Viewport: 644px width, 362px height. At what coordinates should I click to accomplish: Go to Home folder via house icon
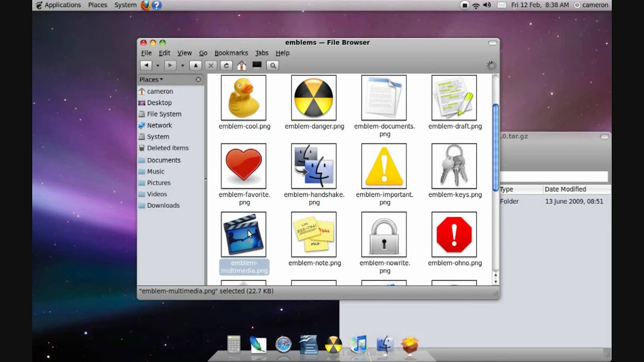pyautogui.click(x=242, y=65)
